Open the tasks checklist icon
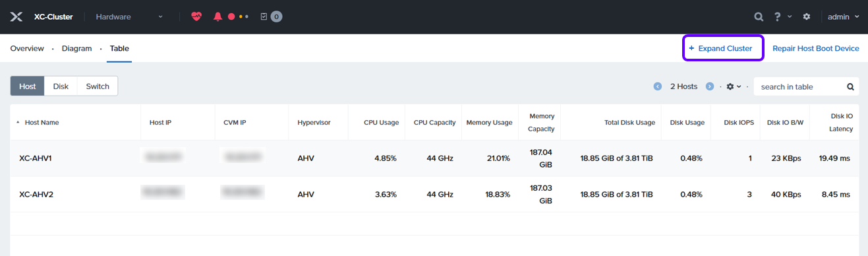 point(264,16)
